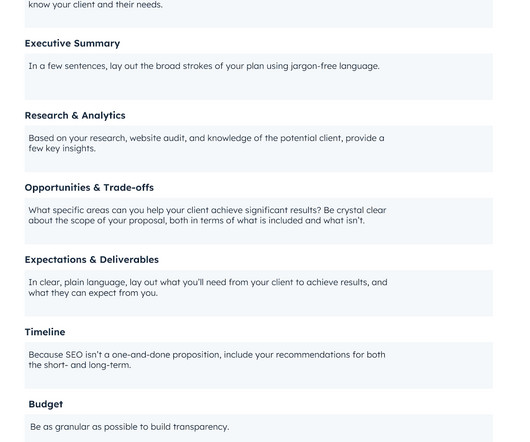This screenshot has width=530, height=442.
Task: Click the Budget heading
Action: [46, 404]
